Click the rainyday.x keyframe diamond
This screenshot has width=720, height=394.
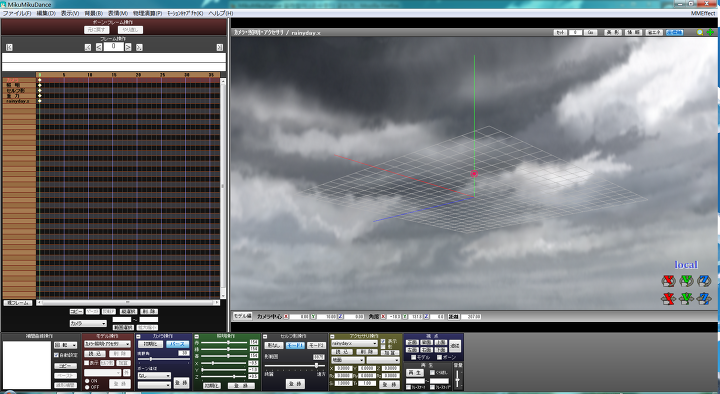(40, 101)
